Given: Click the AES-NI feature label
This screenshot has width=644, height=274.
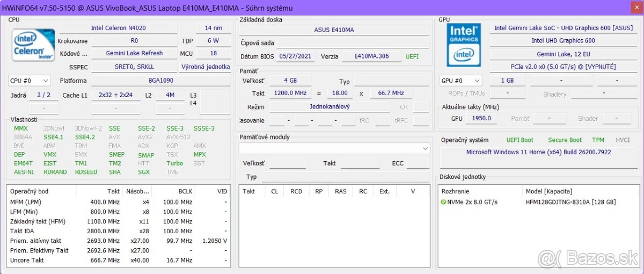Looking at the screenshot, I should [24, 172].
